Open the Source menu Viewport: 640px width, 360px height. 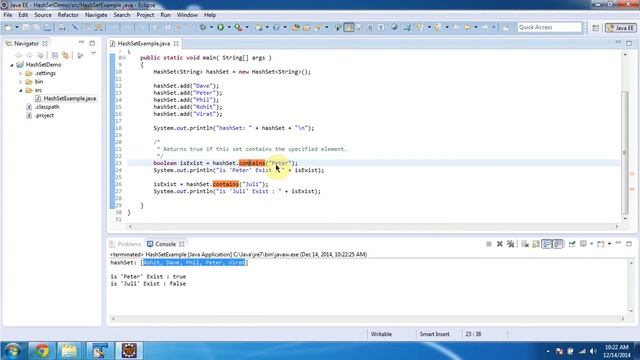coord(43,15)
